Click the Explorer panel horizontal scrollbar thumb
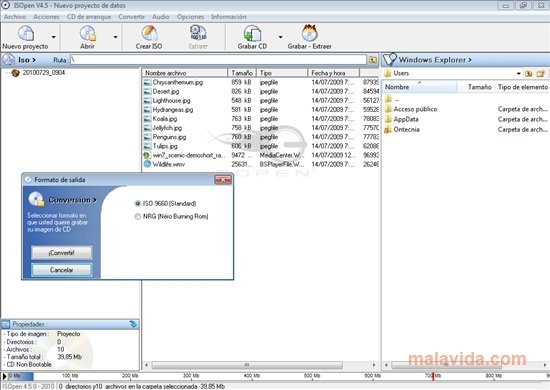 pyautogui.click(x=446, y=365)
